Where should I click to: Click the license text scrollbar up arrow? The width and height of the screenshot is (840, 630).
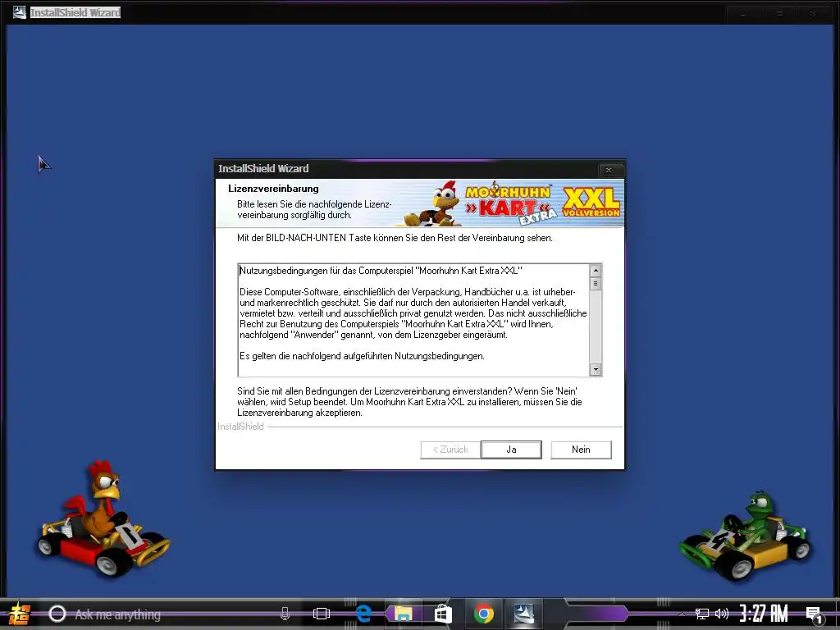pyautogui.click(x=596, y=270)
